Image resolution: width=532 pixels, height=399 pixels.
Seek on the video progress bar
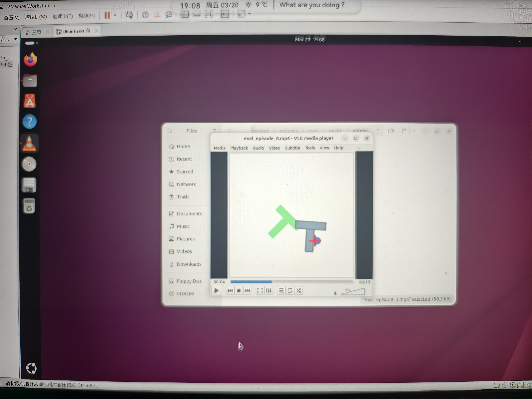click(291, 281)
